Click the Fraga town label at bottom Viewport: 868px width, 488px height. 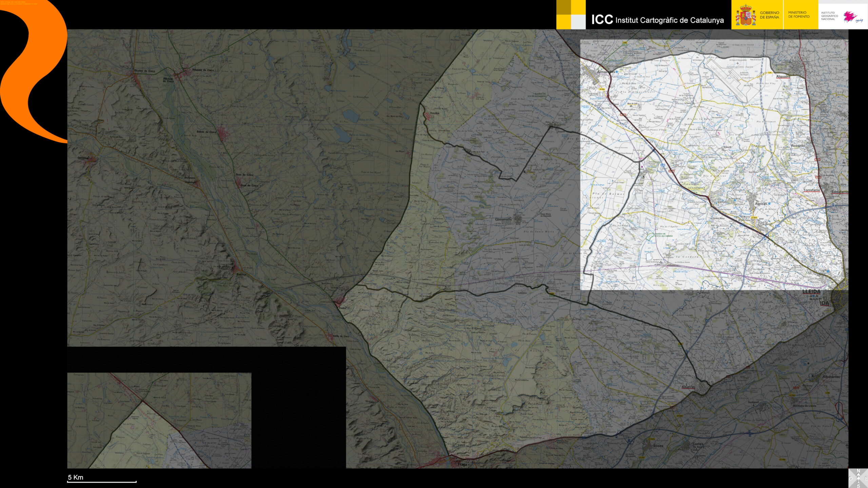[462, 465]
